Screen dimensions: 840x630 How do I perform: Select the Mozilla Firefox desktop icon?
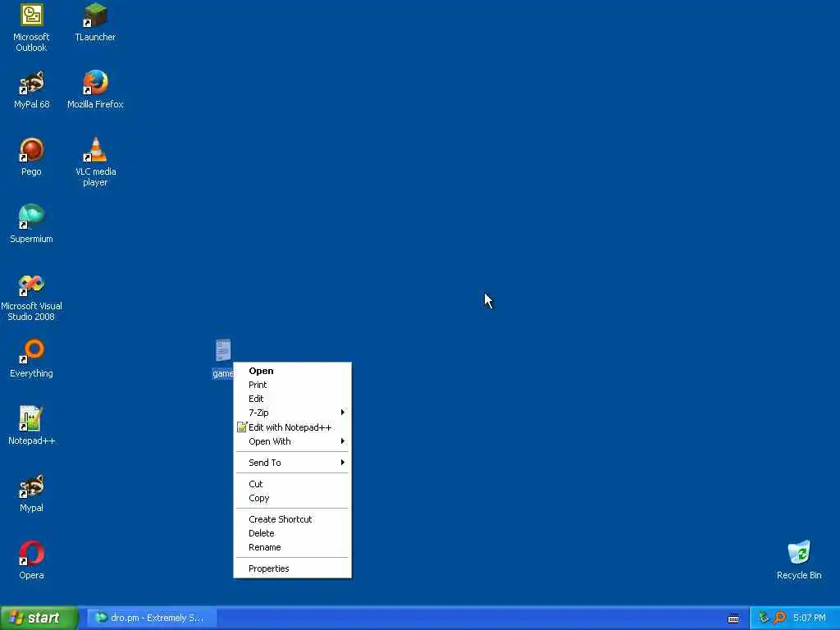tap(95, 90)
